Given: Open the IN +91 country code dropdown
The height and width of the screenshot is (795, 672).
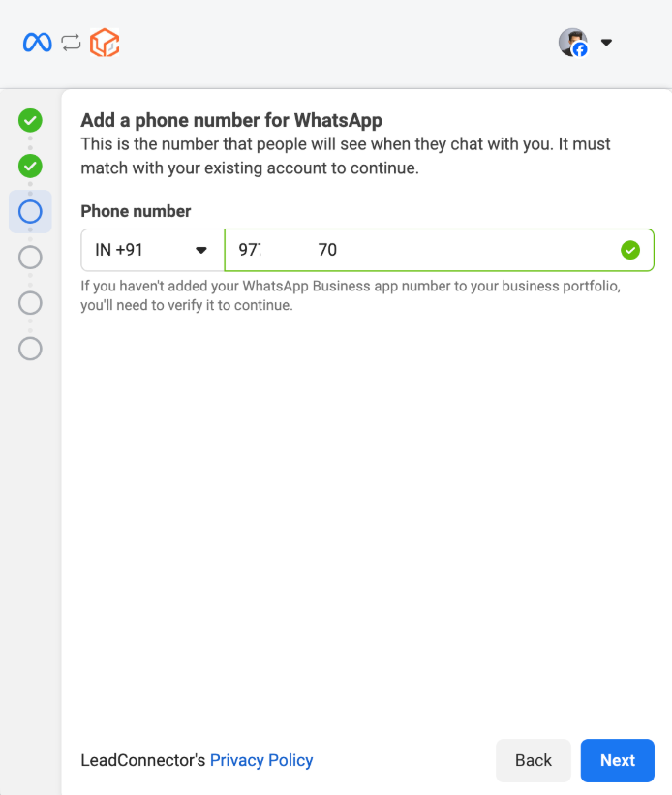Looking at the screenshot, I should 153,250.
